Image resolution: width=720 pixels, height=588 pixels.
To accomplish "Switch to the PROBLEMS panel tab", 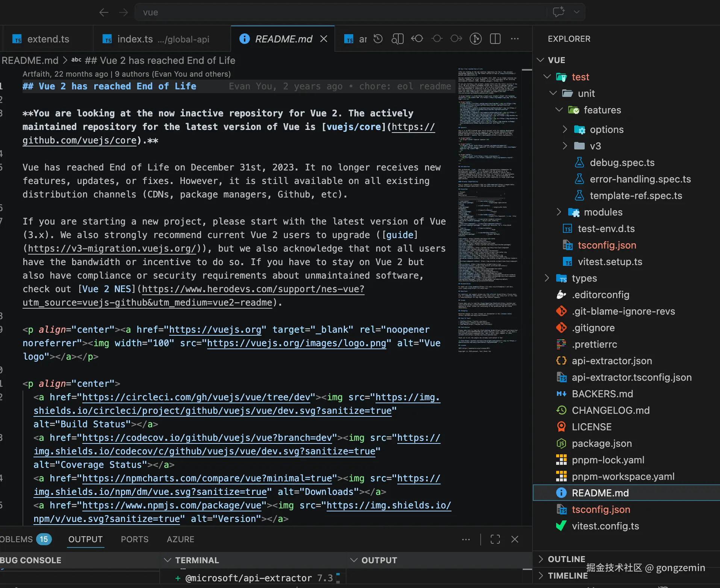I will (26, 539).
